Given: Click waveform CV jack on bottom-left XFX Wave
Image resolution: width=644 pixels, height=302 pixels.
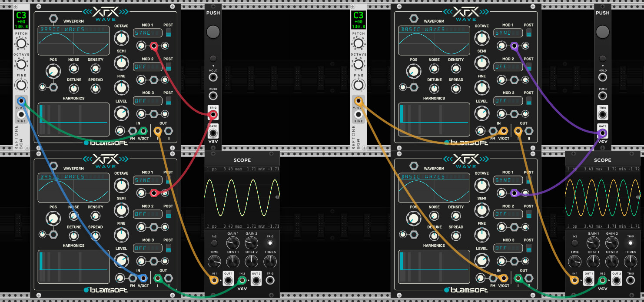Looking at the screenshot, I should click(53, 166).
